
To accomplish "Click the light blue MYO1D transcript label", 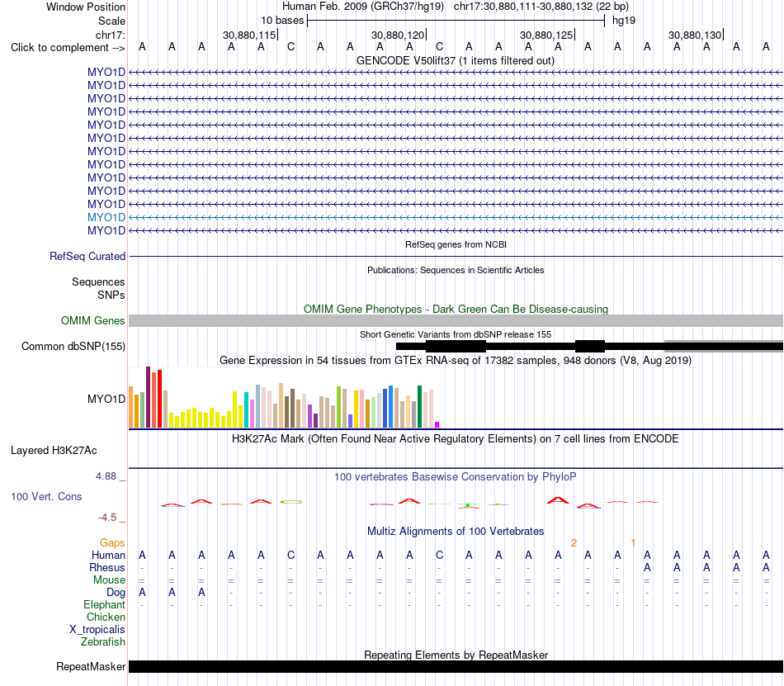I will [106, 217].
